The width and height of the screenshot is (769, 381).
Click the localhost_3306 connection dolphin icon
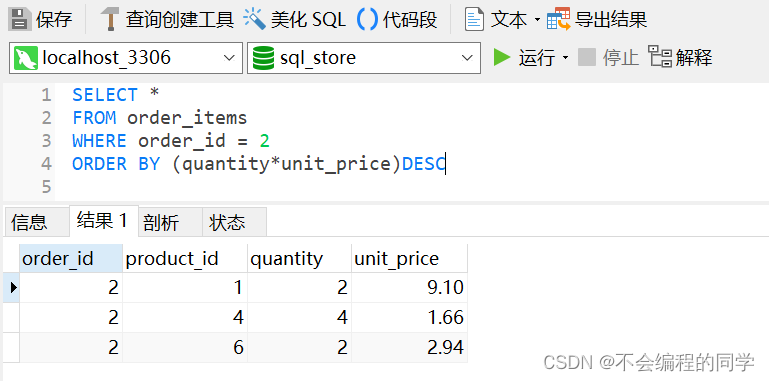pos(26,58)
